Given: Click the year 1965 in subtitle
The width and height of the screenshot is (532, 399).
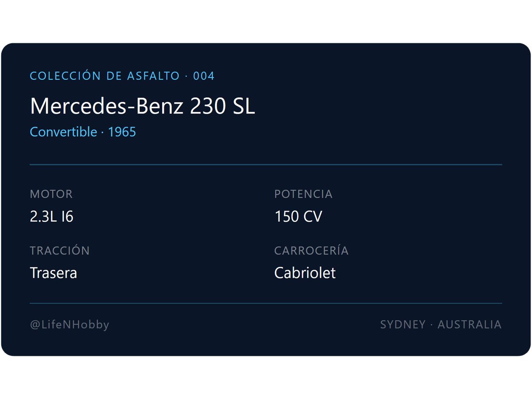Looking at the screenshot, I should (122, 132).
